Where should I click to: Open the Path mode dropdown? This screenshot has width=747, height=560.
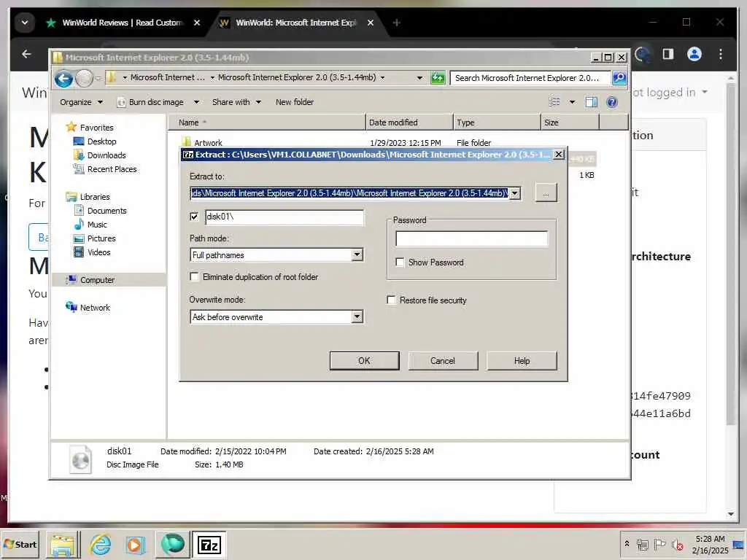(x=357, y=254)
